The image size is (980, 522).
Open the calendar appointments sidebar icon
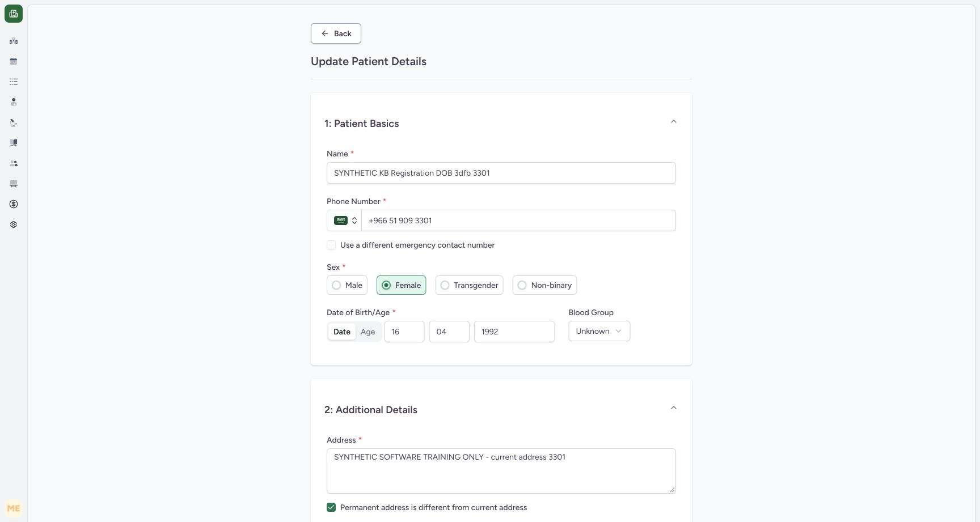(14, 61)
